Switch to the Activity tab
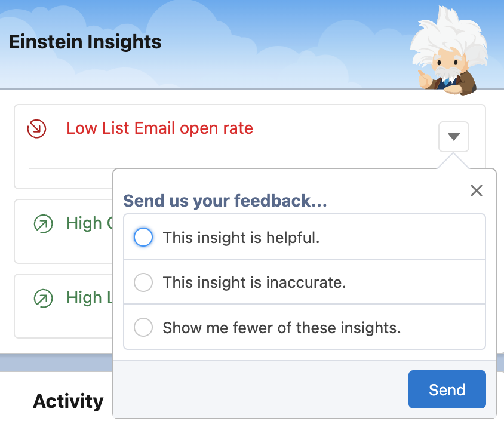Image resolution: width=504 pixels, height=424 pixels. point(68,401)
